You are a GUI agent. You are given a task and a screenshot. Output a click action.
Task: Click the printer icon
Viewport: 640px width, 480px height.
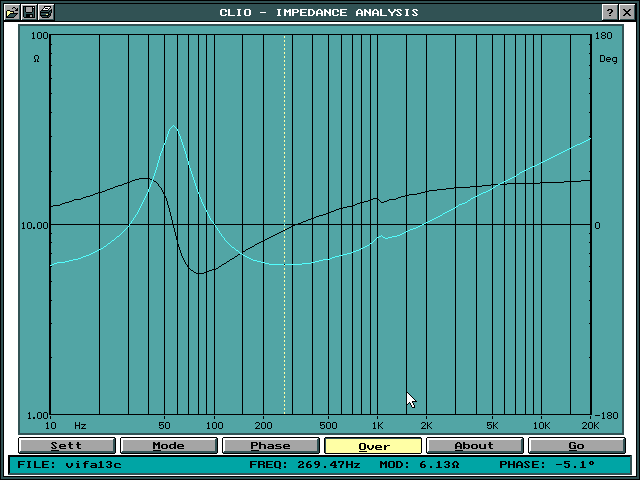pos(46,12)
